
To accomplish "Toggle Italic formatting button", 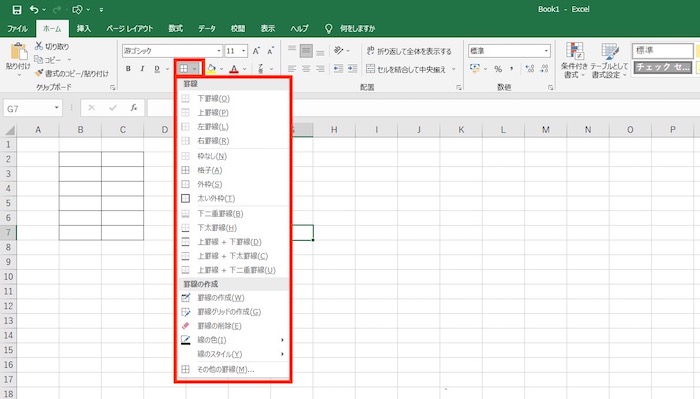I will (x=142, y=69).
